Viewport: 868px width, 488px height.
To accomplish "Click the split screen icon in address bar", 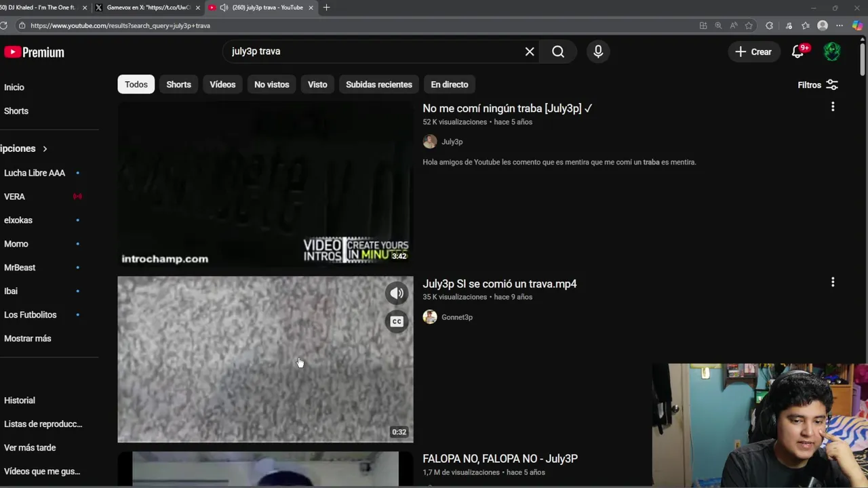I will pyautogui.click(x=703, y=26).
